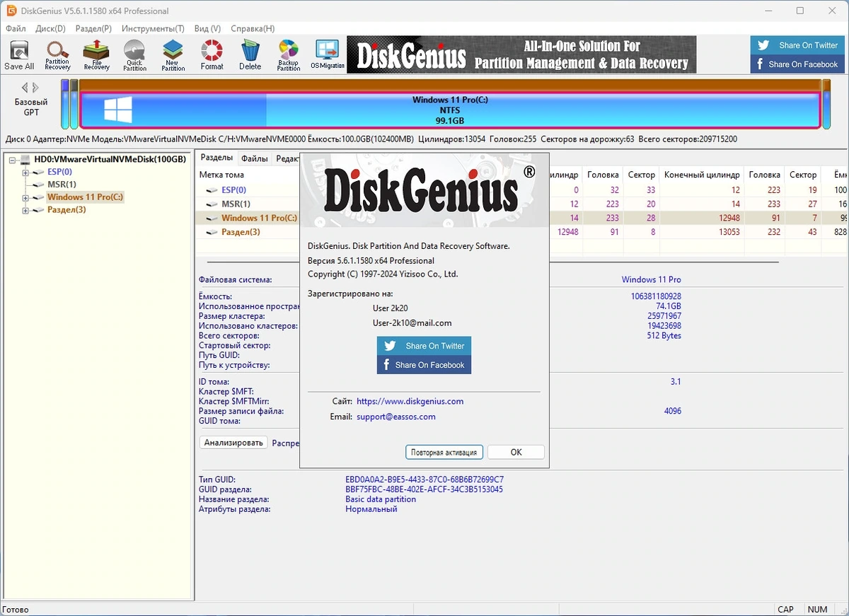Create a New Partition from the toolbar
This screenshot has width=849, height=616.
[173, 55]
